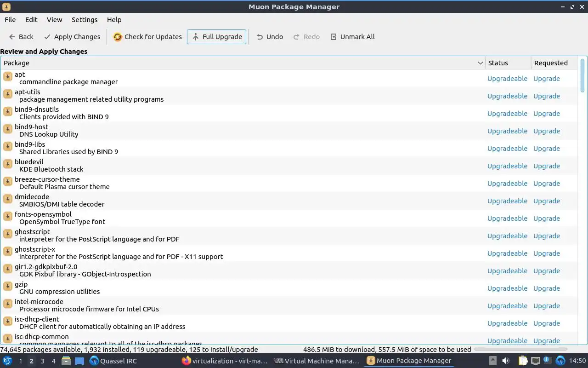Switch to Quassel IRC in the taskbar

(132, 361)
